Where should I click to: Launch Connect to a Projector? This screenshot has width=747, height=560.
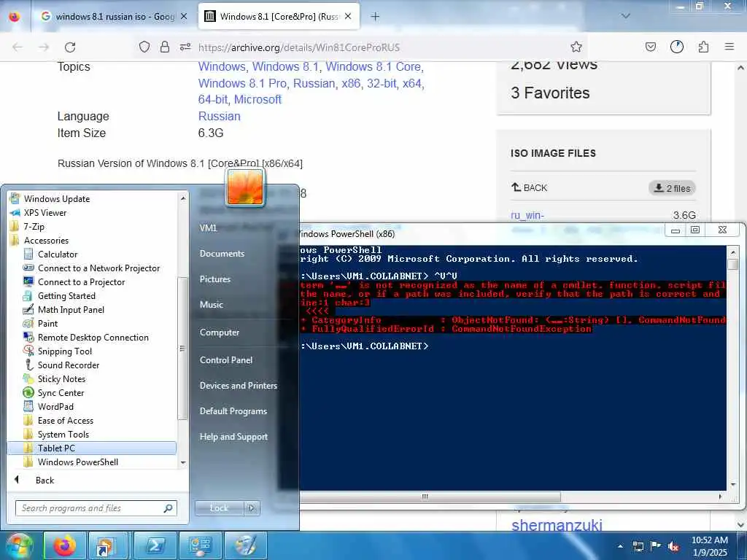click(x=81, y=282)
